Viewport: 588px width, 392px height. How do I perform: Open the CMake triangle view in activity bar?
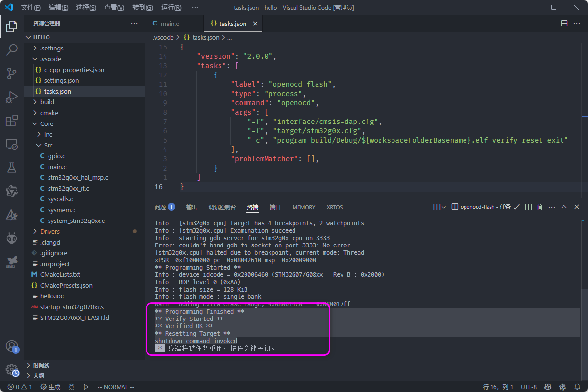tap(12, 215)
